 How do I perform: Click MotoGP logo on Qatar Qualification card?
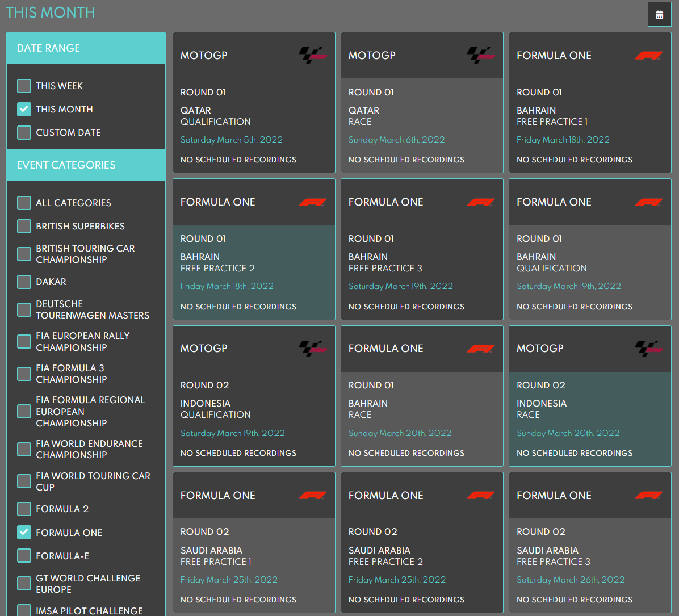[313, 56]
